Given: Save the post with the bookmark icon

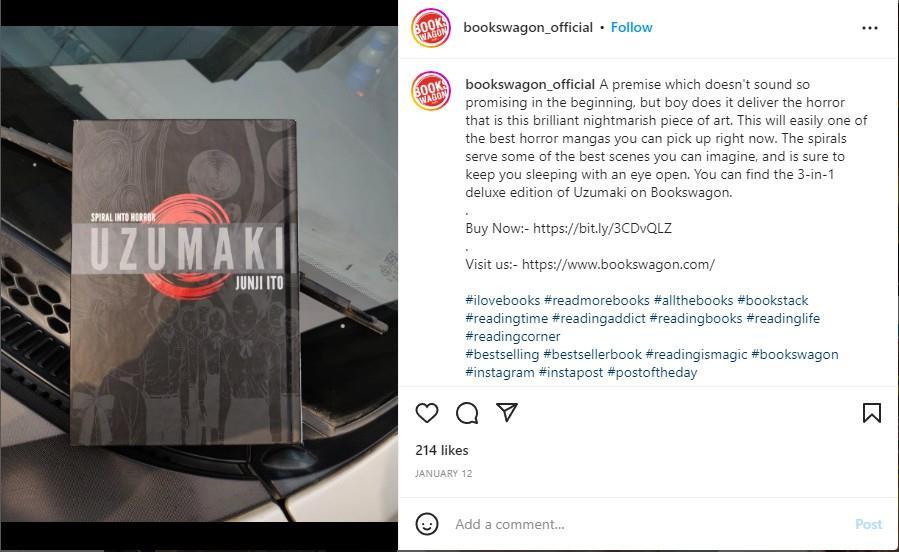Looking at the screenshot, I should click(x=871, y=413).
